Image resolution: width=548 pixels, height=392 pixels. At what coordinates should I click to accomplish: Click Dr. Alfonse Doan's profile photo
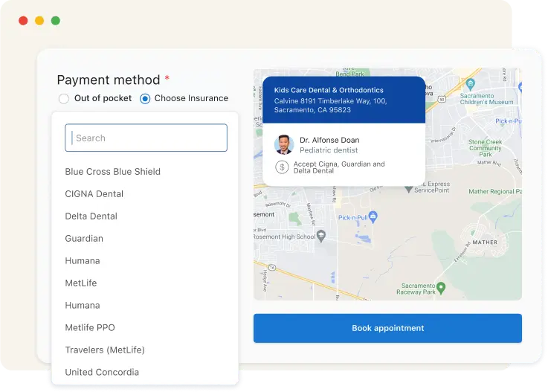click(284, 144)
